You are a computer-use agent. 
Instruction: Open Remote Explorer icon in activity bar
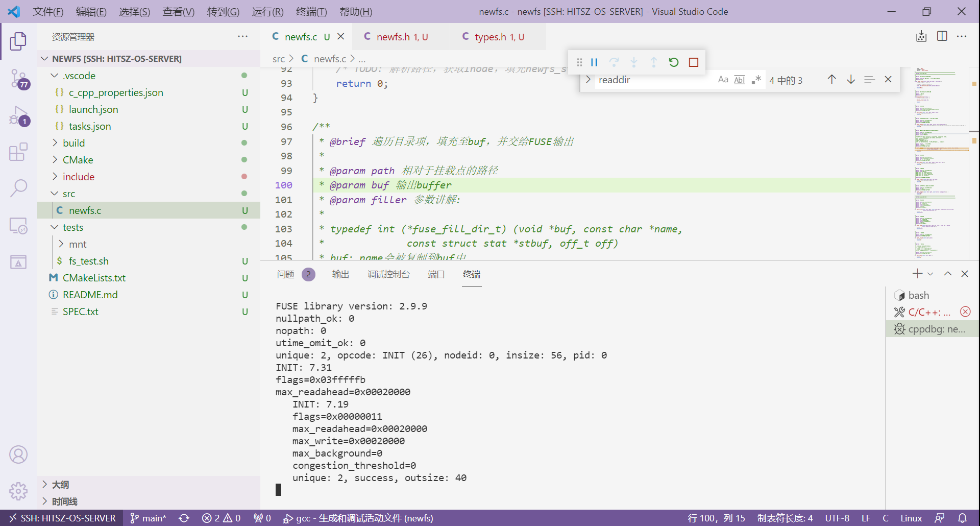coord(18,226)
